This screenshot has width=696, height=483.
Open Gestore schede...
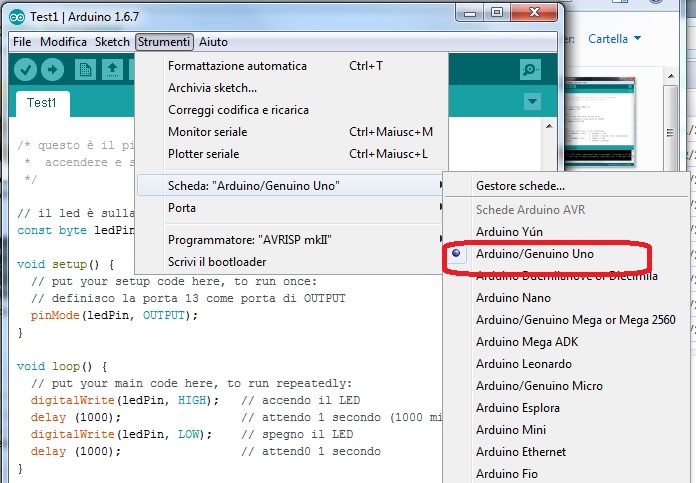pyautogui.click(x=567, y=186)
